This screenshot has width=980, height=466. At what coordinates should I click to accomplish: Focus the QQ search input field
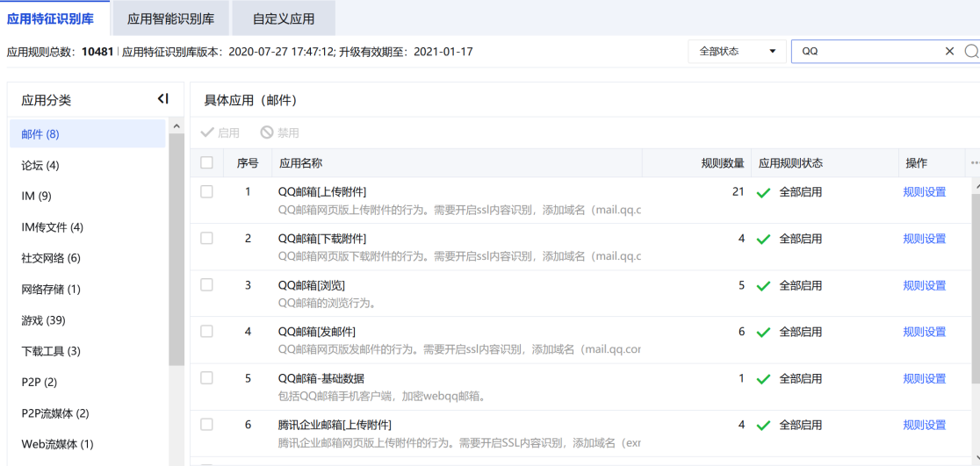point(865,52)
